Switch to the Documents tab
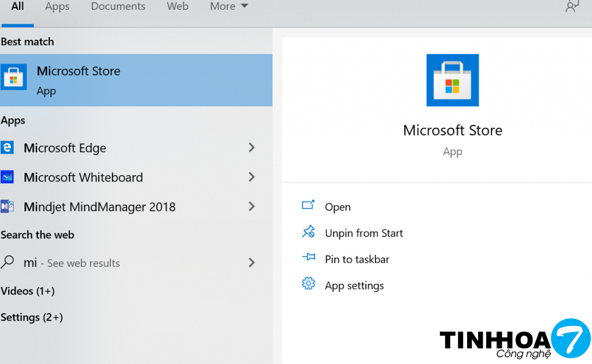This screenshot has height=364, width=592. pyautogui.click(x=118, y=6)
